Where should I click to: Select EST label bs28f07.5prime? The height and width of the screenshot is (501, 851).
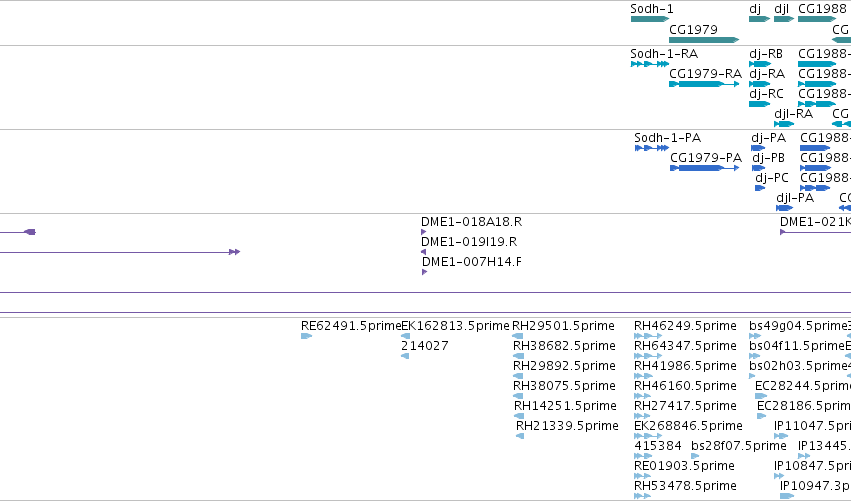[739, 446]
